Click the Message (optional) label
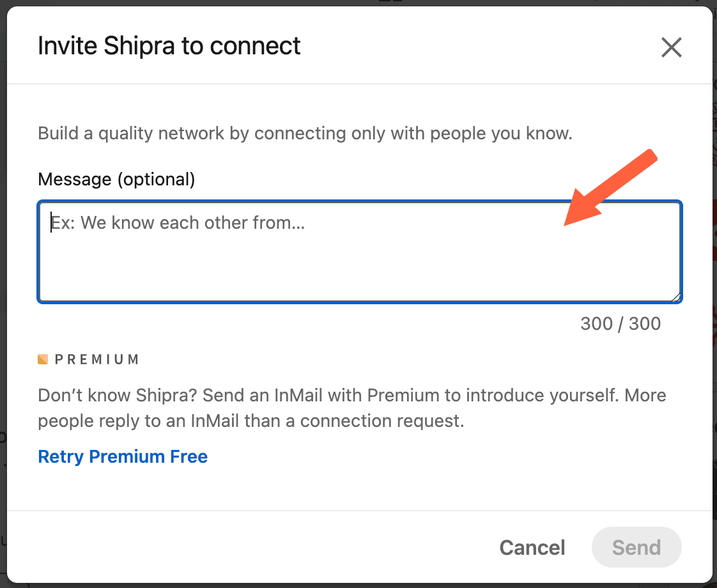 [116, 179]
